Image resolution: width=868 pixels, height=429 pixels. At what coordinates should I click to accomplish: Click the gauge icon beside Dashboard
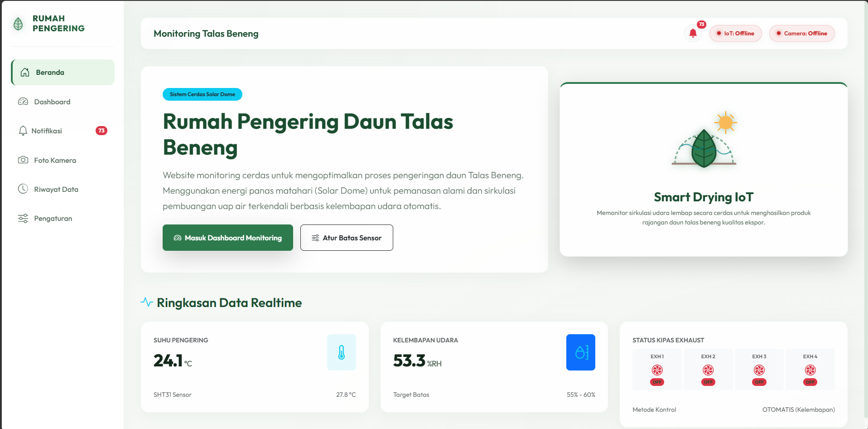(23, 102)
